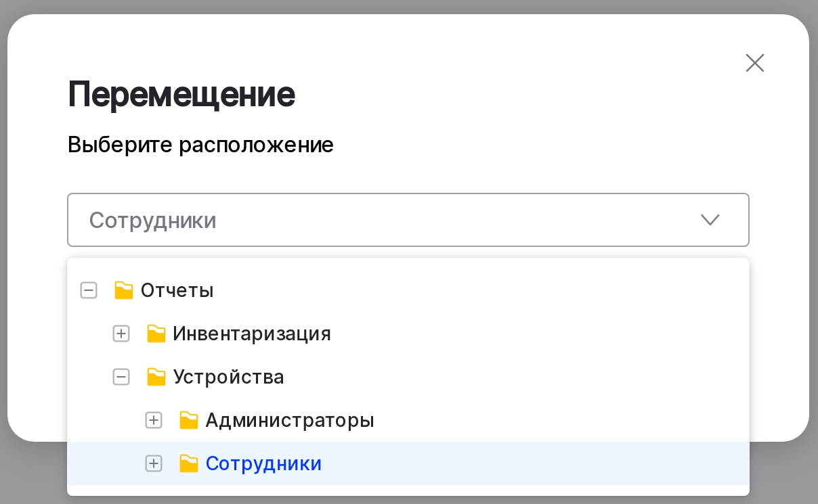
Task: Click the Инвентаризация folder icon
Action: (156, 334)
